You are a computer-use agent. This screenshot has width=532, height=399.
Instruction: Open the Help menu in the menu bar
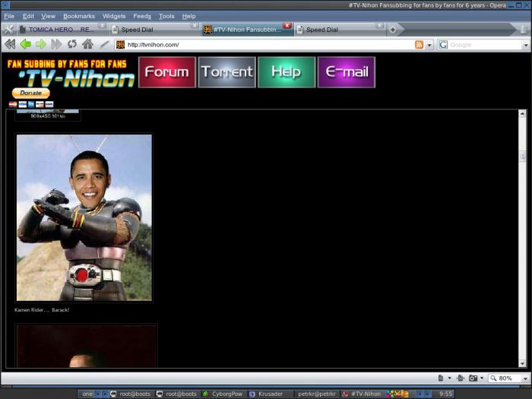(x=188, y=16)
